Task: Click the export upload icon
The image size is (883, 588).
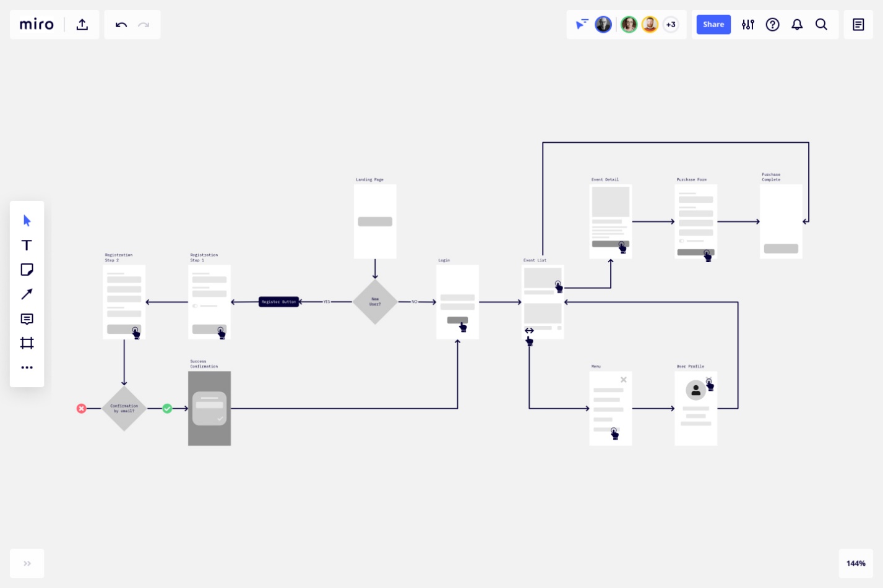Action: [82, 25]
